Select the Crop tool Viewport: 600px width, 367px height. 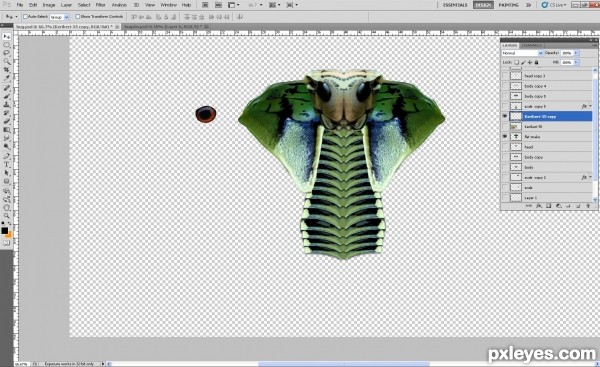tap(7, 70)
